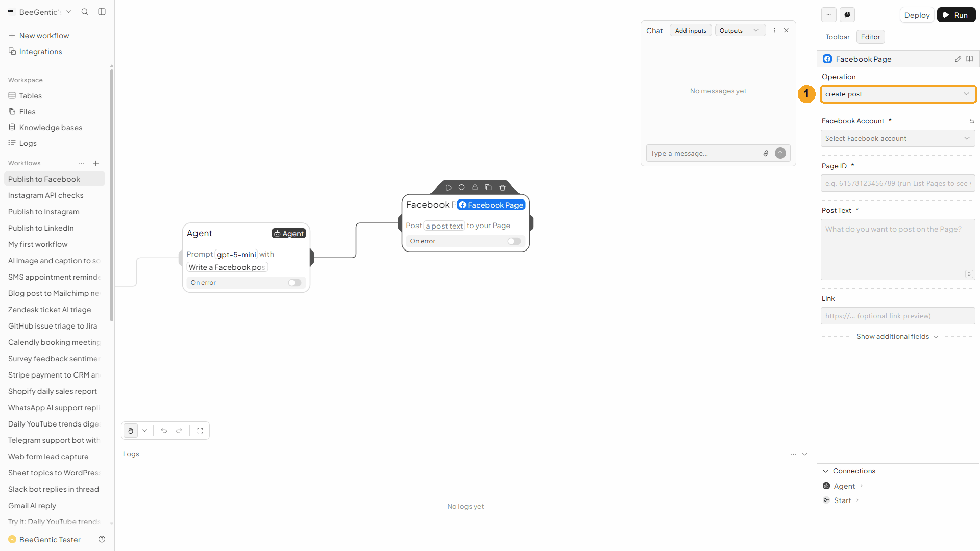Click the pencil rename icon for Facebook Page
980x551 pixels.
tap(958, 59)
